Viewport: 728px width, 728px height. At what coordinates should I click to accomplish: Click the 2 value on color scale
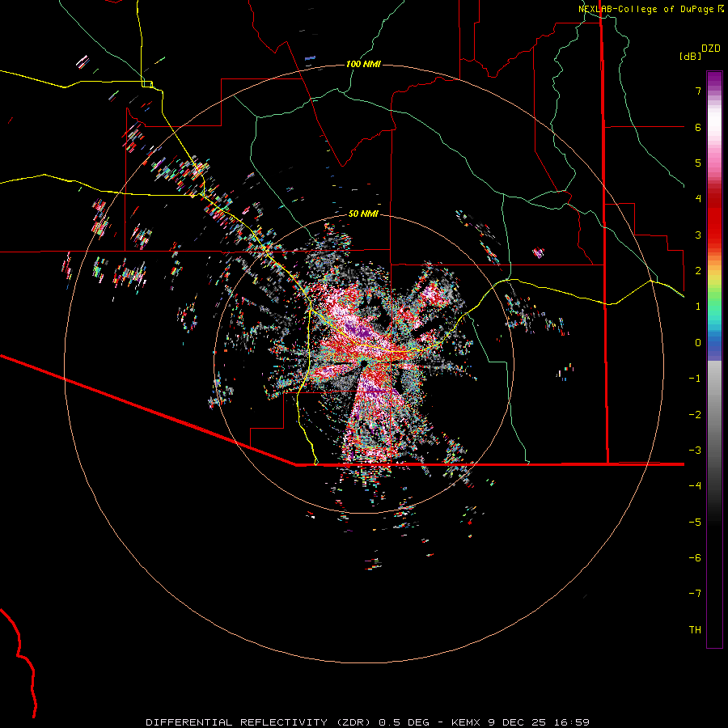pos(698,271)
